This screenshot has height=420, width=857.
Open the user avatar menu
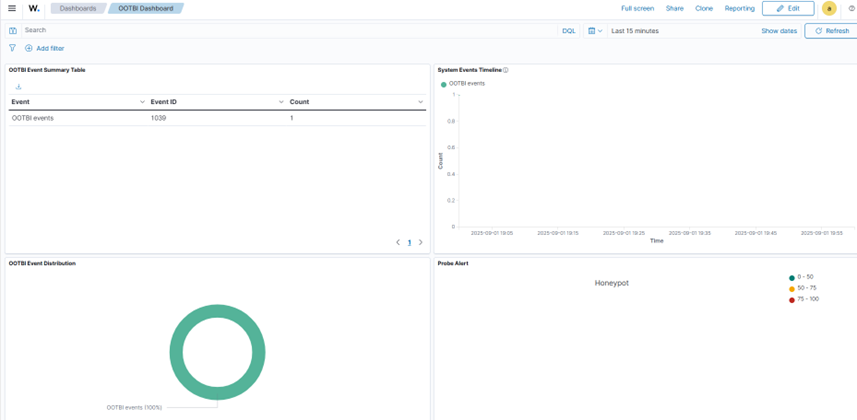829,8
